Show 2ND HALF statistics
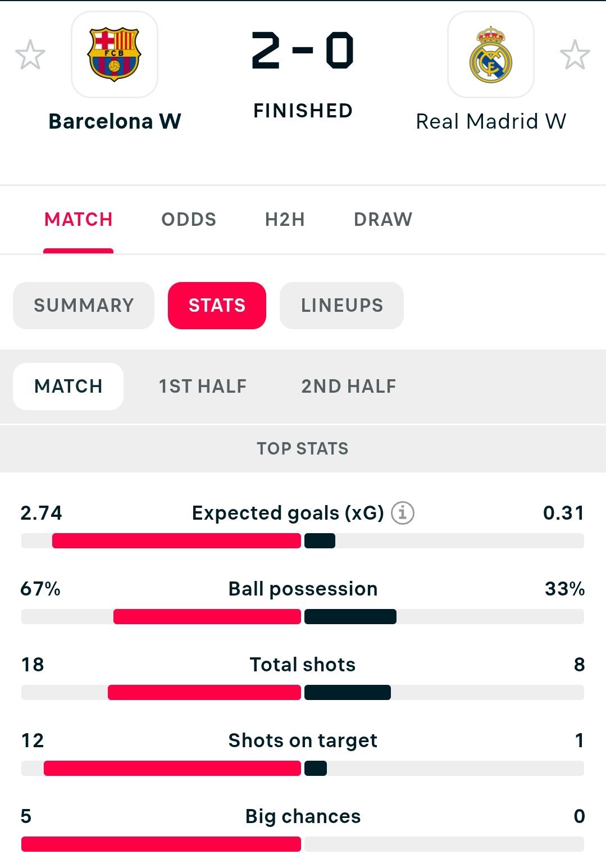This screenshot has width=606, height=868. click(349, 387)
